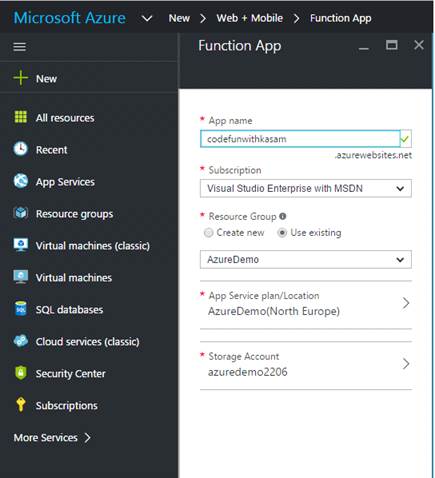The image size is (435, 478).
Task: Open the Subscription dropdown
Action: pyautogui.click(x=306, y=188)
